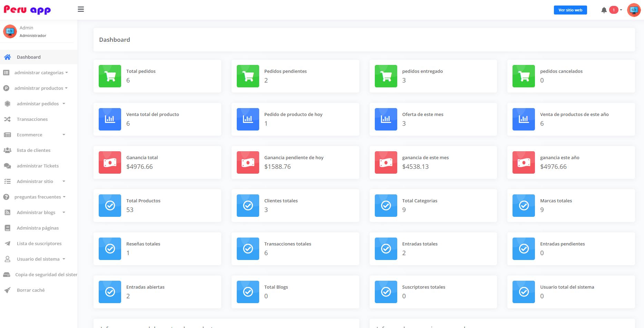644x328 pixels.
Task: Open lista de clientes
Action: click(x=39, y=150)
